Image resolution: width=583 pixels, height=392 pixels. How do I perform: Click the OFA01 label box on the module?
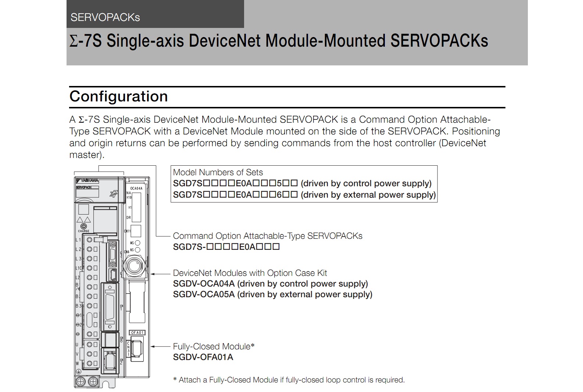pyautogui.click(x=137, y=332)
